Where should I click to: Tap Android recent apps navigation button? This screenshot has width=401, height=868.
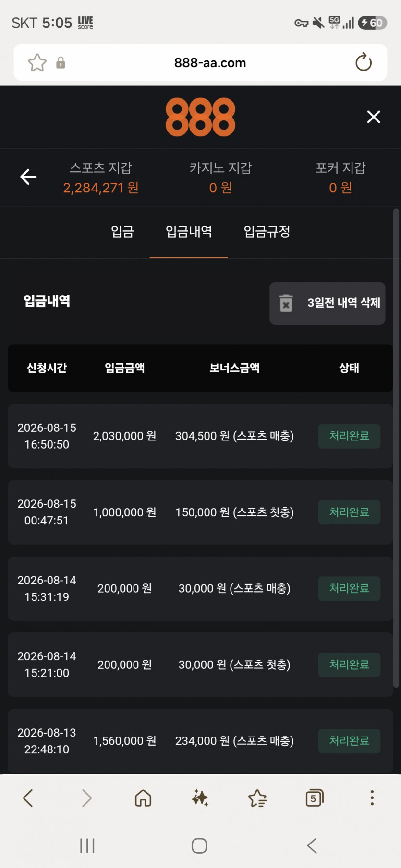(x=87, y=846)
